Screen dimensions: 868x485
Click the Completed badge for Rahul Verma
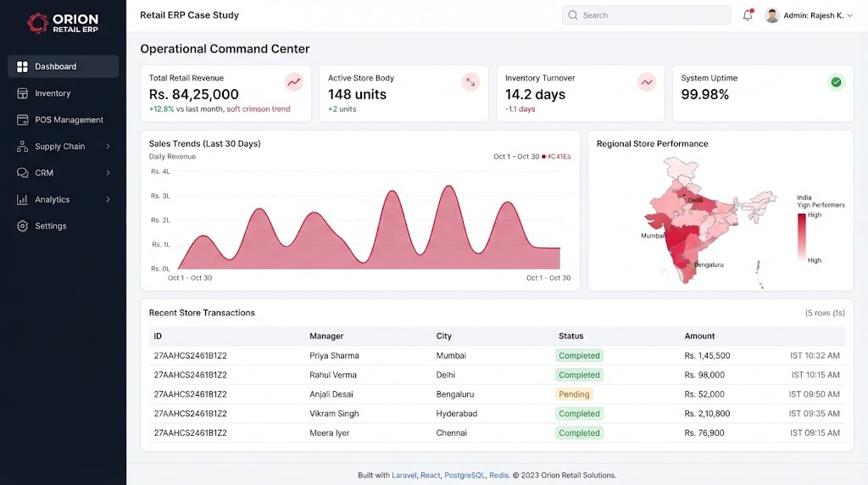pos(579,375)
